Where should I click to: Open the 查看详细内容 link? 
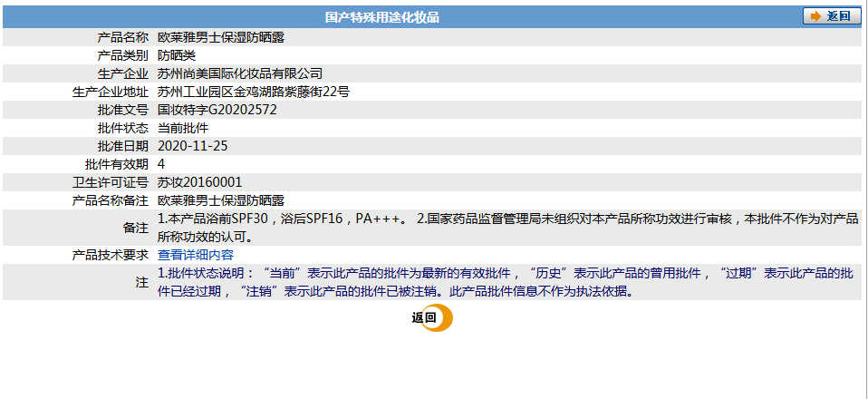pyautogui.click(x=196, y=255)
